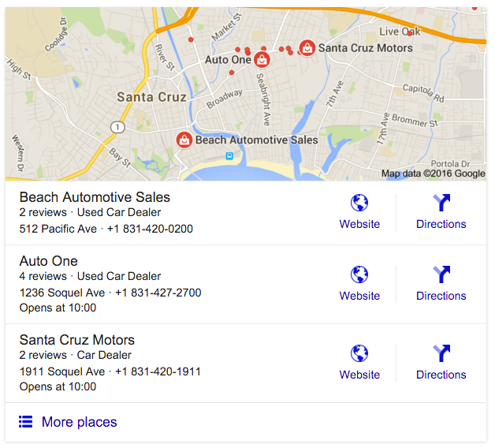Select the Beach Automotive Sales listing title
The image size is (495, 448).
pyautogui.click(x=95, y=197)
